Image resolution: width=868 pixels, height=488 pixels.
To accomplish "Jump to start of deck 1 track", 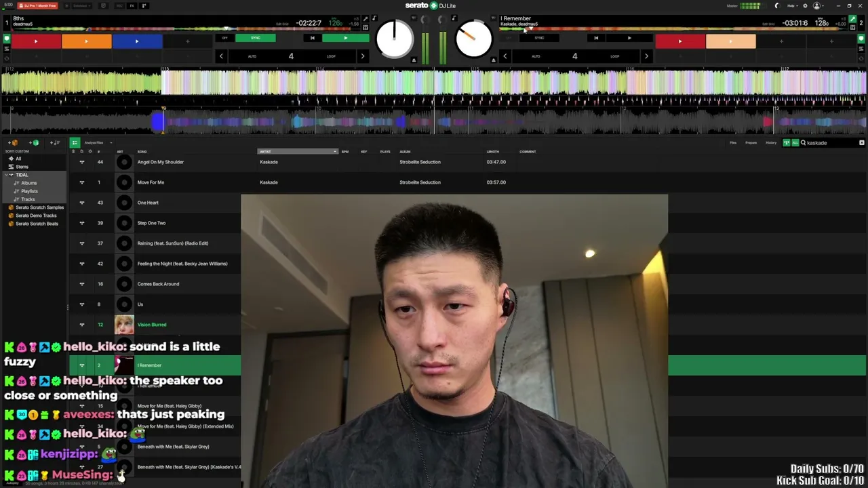I will 312,38.
